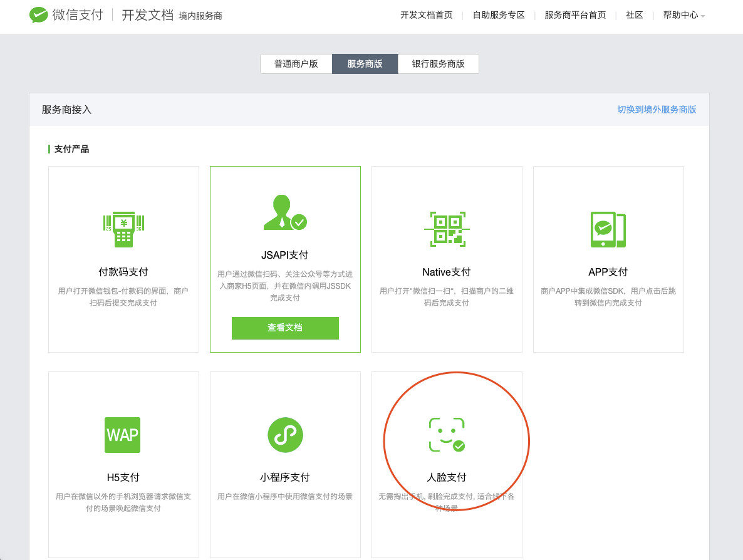Click the APP payment phone icon
Screen dimensions: 743x560
608,229
